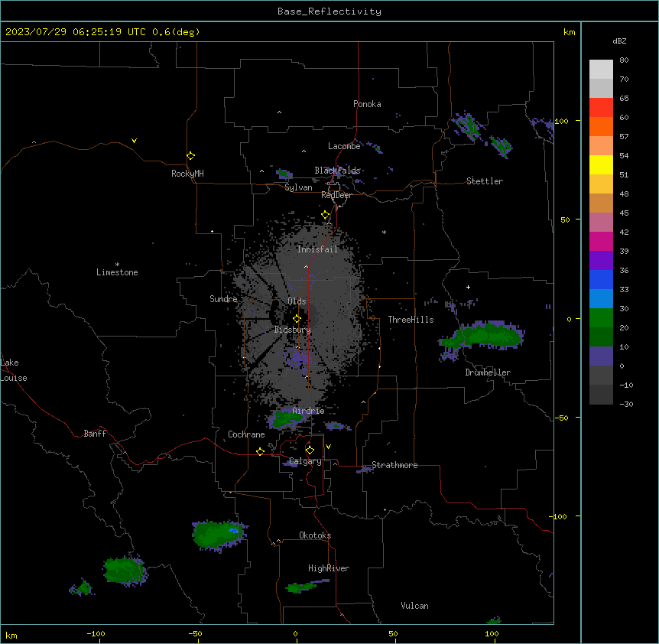Pick the bright green 20-30 dBZ swatch

[x=601, y=318]
